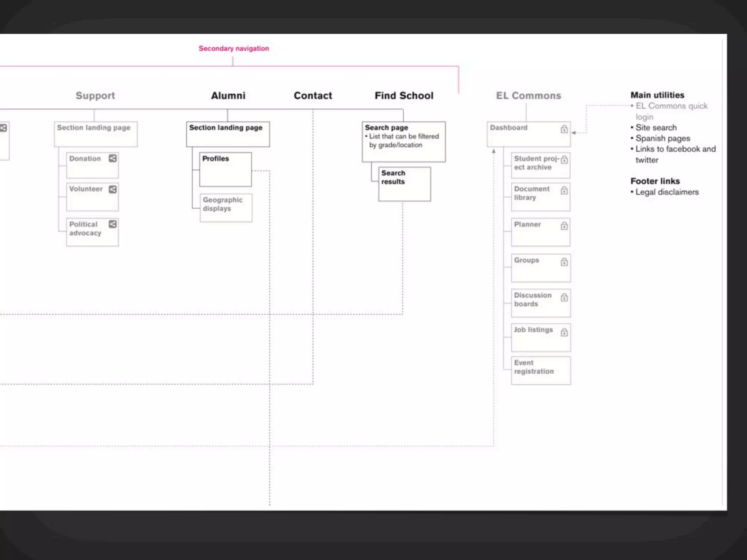The image size is (747, 560).
Task: Click the share icon on Donation box
Action: tap(113, 158)
